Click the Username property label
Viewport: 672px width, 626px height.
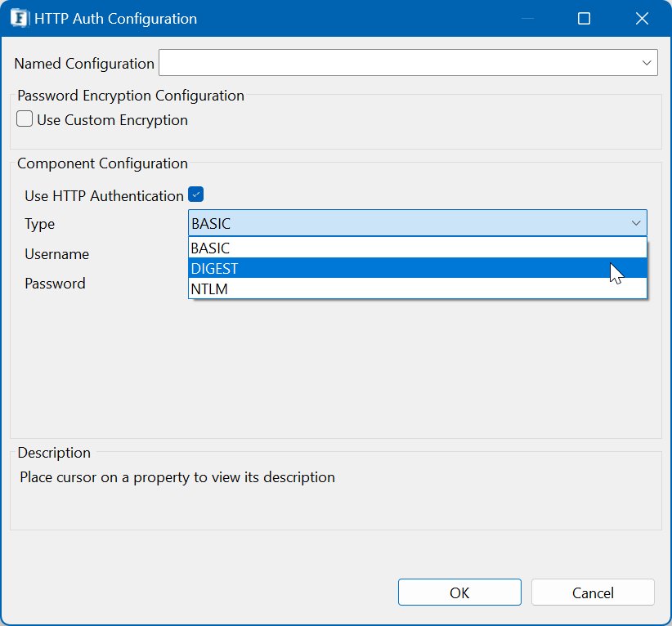[57, 254]
